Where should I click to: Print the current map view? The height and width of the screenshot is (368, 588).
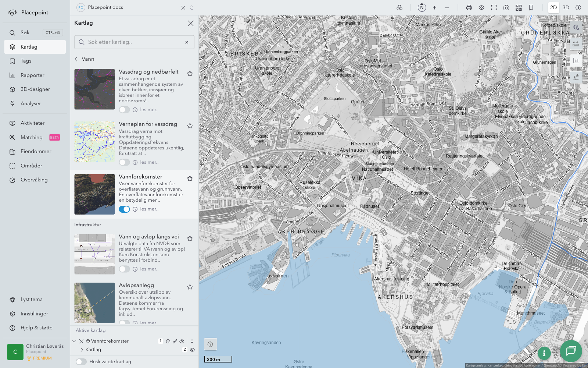[x=469, y=8]
